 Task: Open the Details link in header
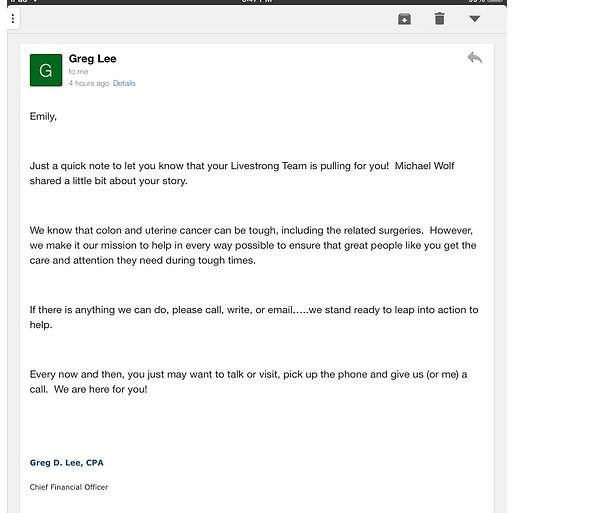coord(124,83)
